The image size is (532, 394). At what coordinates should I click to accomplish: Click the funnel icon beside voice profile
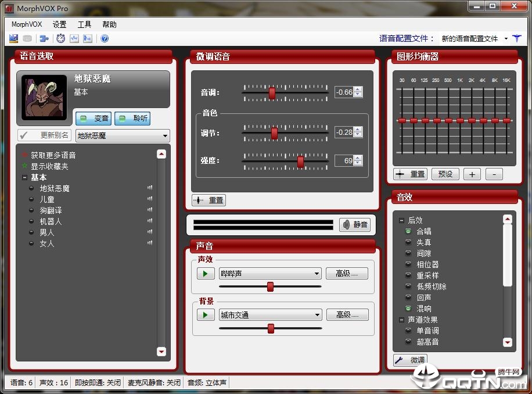pos(517,38)
